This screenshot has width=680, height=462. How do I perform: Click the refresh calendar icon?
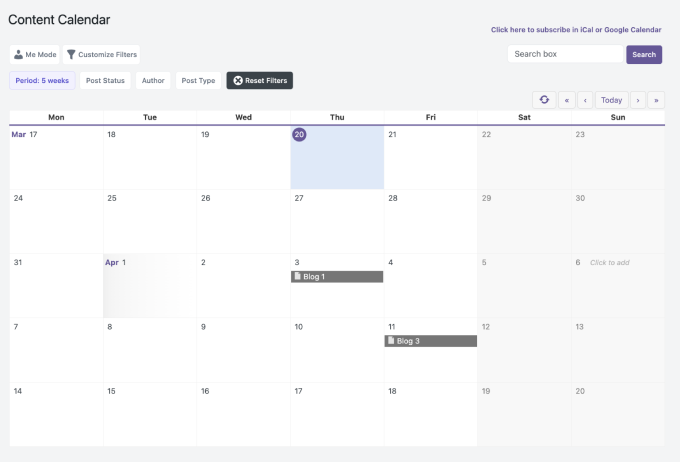[x=544, y=100]
